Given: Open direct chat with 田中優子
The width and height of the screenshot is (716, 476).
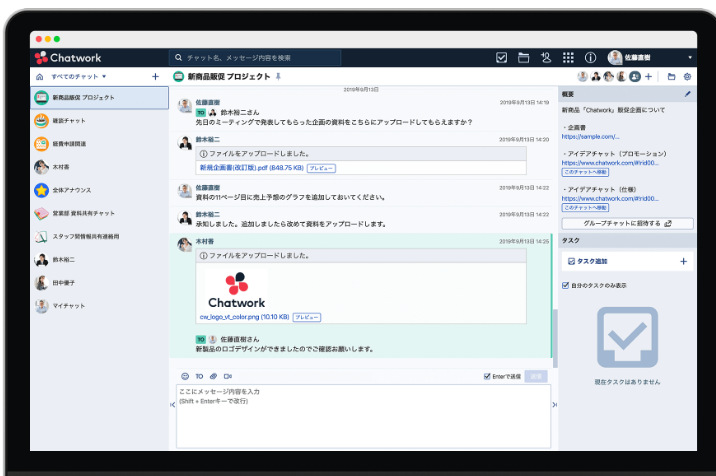Looking at the screenshot, I should click(100, 283).
